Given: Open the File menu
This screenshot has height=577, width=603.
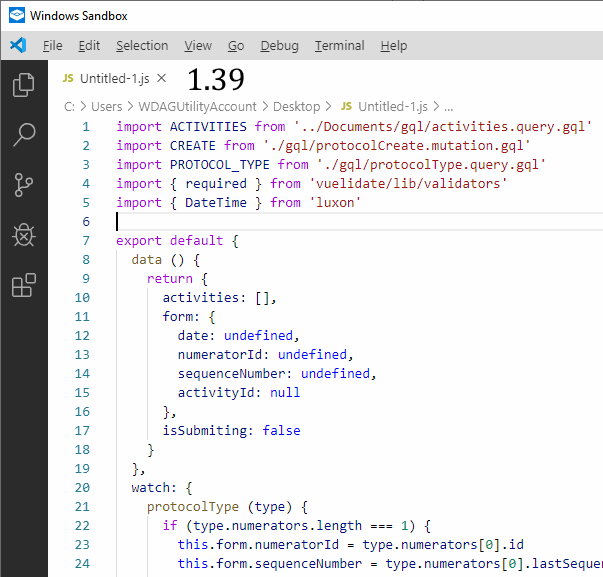Looking at the screenshot, I should pyautogui.click(x=52, y=46).
